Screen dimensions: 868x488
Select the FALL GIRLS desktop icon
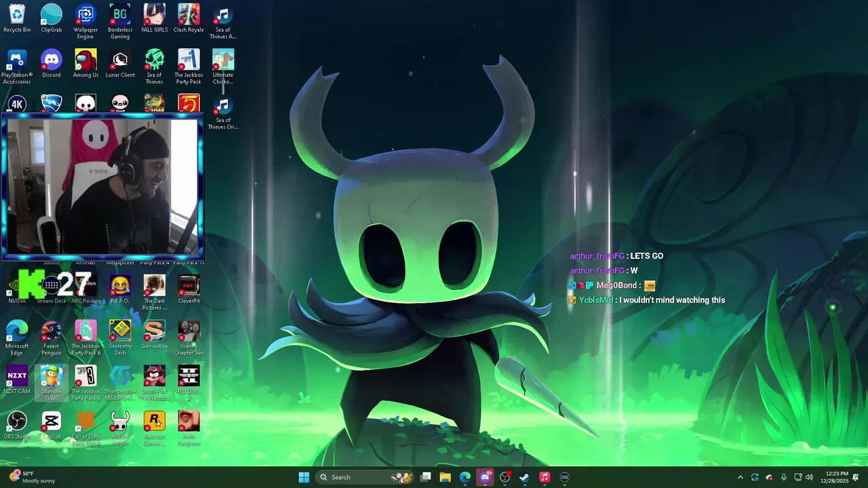pyautogui.click(x=155, y=18)
